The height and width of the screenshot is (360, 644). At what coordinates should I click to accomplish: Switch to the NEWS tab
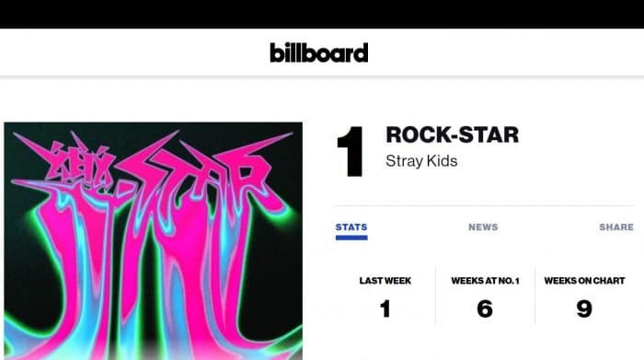[483, 226]
